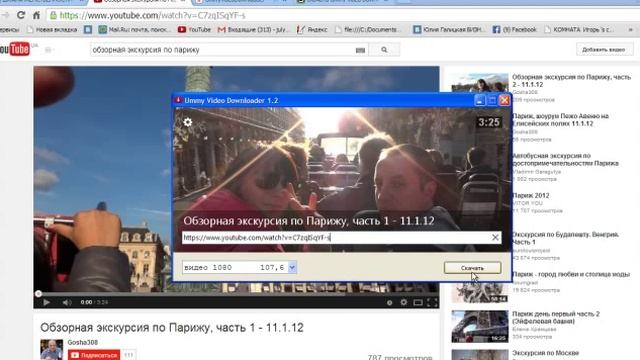Open Ummy Video Downloader settings gear
Screen dimensions: 640x360
(187, 122)
